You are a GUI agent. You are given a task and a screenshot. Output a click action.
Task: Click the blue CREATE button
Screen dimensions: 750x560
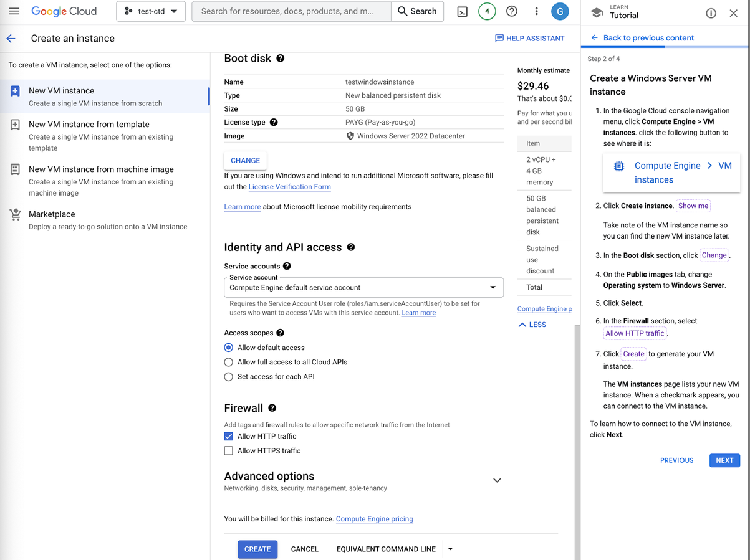pos(257,549)
